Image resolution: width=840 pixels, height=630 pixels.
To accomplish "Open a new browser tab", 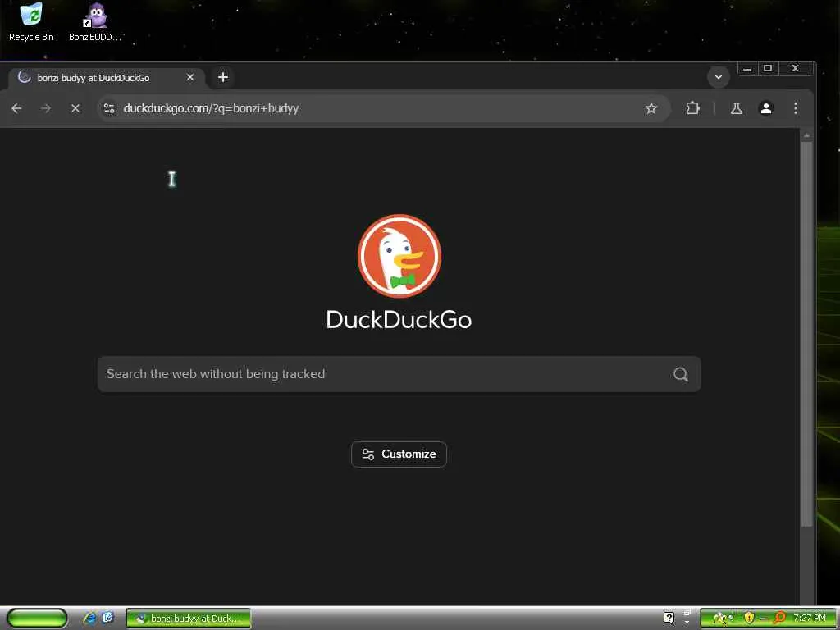I will 223,78.
